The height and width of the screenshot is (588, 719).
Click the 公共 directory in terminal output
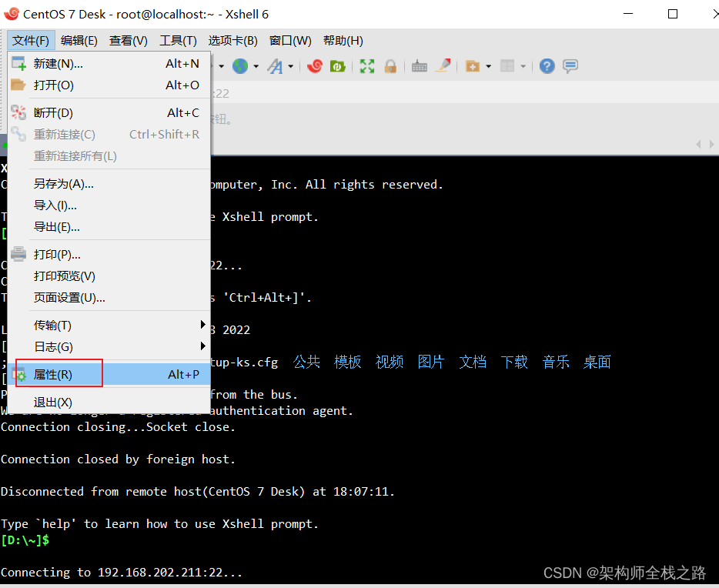[306, 362]
